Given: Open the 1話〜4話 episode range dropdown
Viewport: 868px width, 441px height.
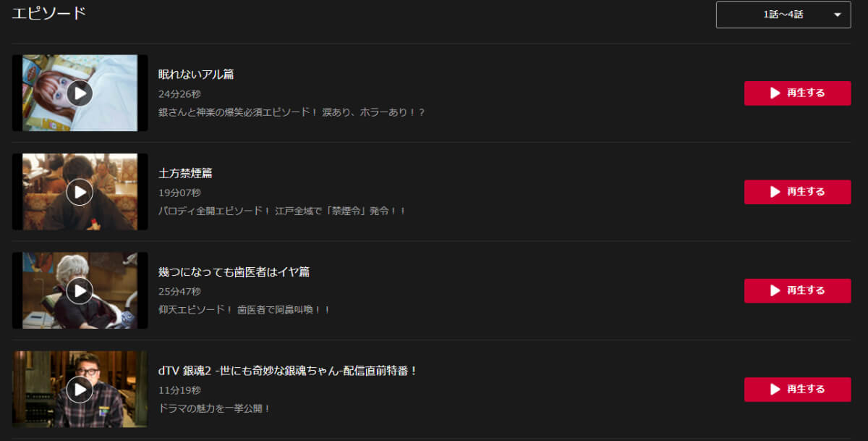Looking at the screenshot, I should point(783,14).
